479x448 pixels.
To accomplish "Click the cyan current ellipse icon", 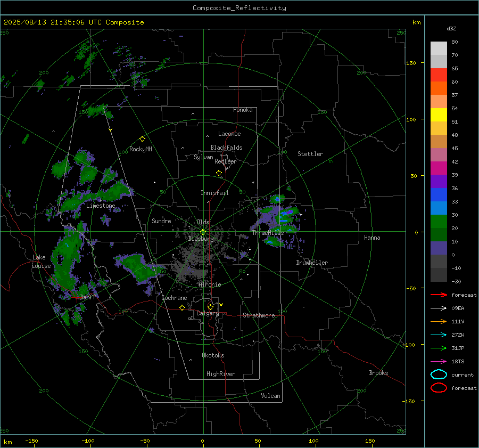I will [439, 374].
